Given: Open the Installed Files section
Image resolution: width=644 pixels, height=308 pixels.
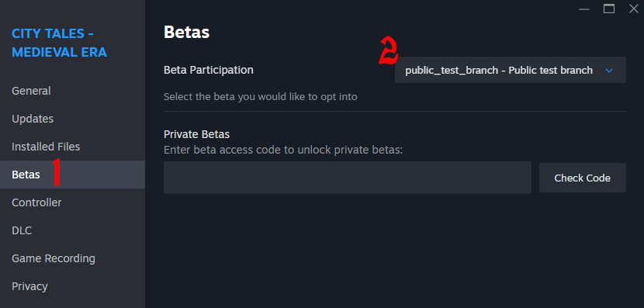Looking at the screenshot, I should 72,147.
